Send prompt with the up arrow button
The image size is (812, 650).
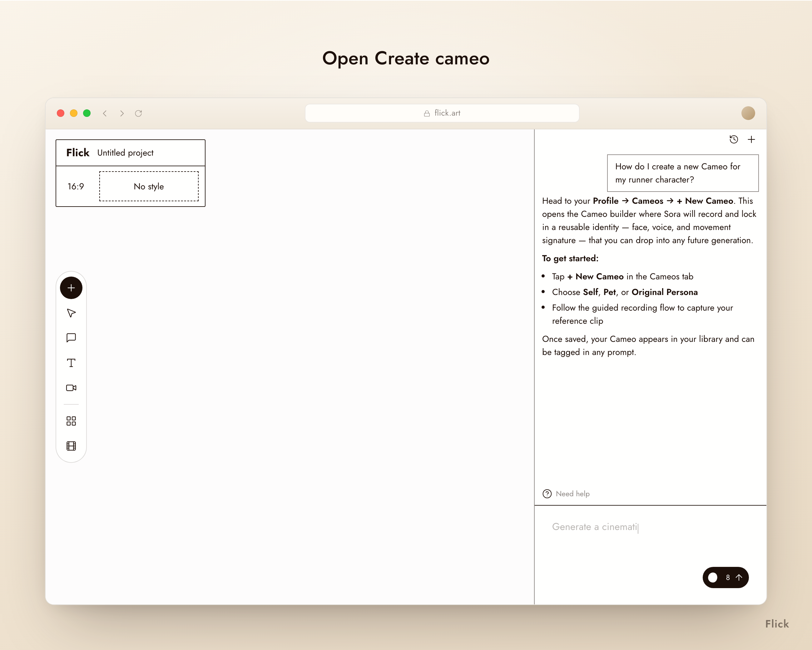point(739,577)
